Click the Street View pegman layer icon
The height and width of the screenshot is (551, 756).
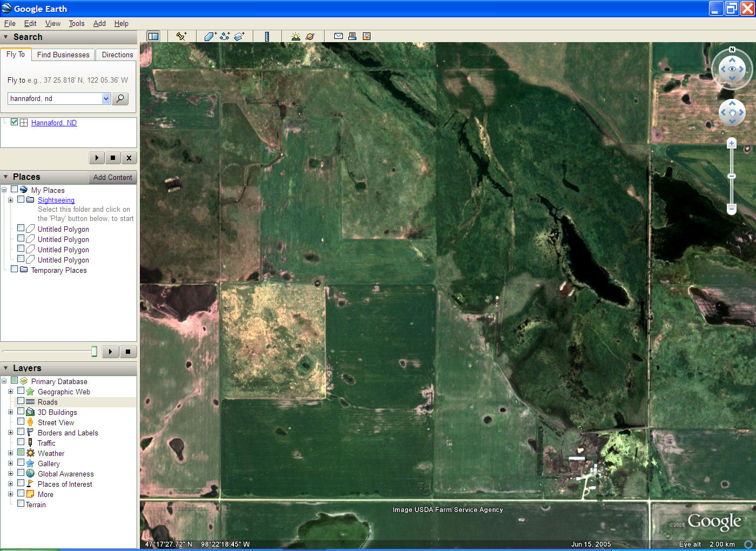tap(30, 422)
